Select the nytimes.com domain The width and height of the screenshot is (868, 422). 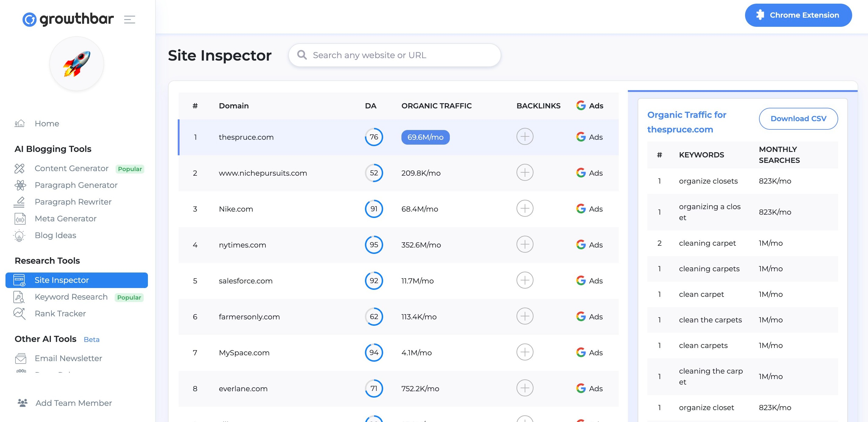pyautogui.click(x=242, y=245)
